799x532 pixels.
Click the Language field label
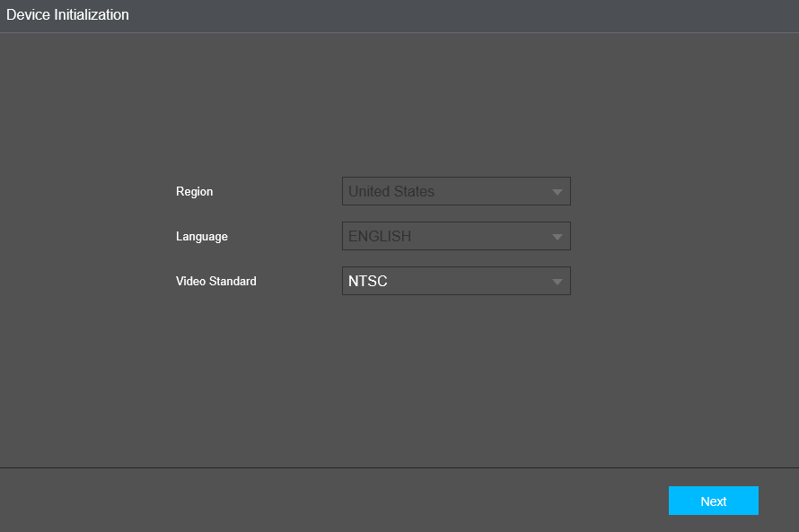point(201,236)
